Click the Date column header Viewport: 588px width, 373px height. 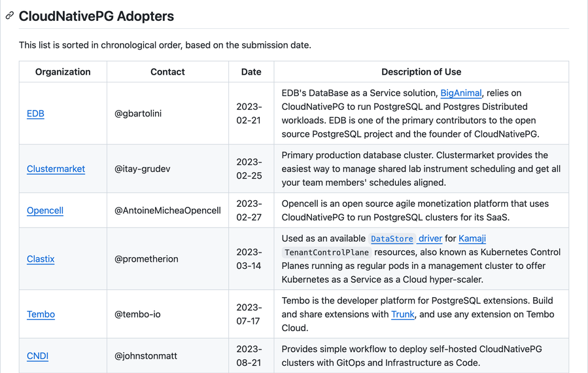tap(251, 72)
